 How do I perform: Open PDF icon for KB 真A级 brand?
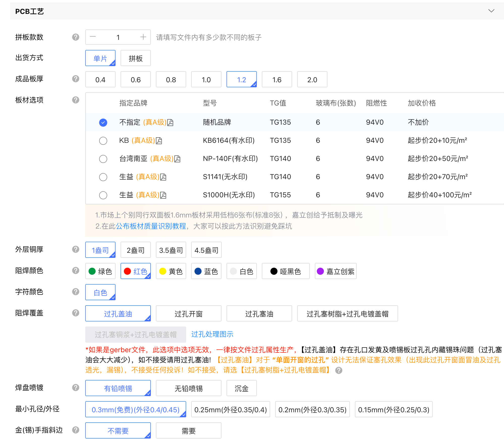[x=159, y=141]
